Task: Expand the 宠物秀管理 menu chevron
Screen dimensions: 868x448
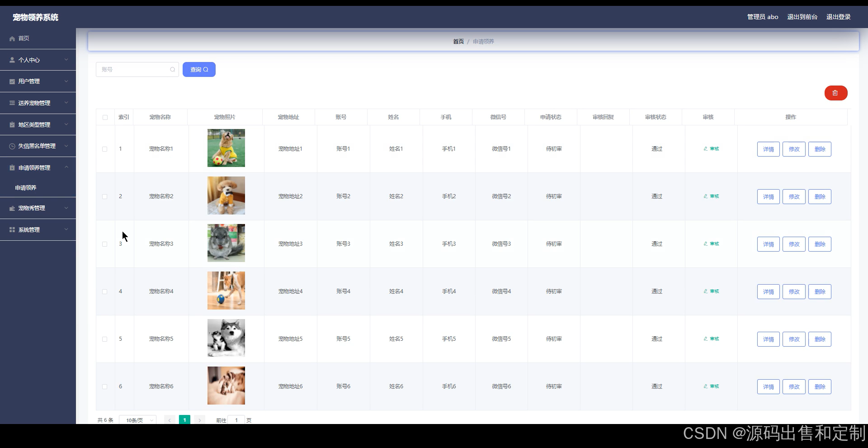Action: [x=66, y=208]
